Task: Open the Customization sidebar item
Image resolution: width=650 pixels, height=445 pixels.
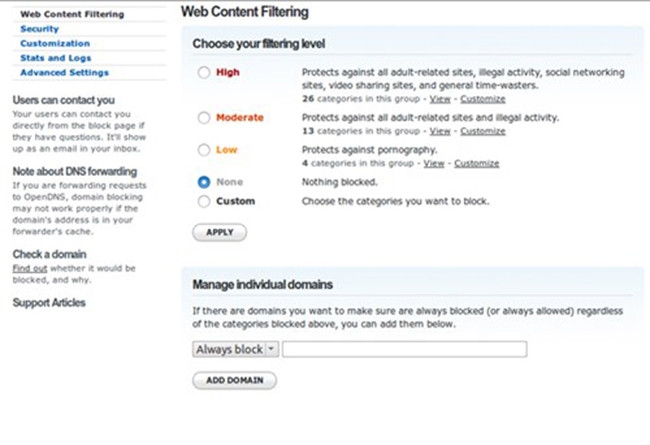Action: point(54,44)
